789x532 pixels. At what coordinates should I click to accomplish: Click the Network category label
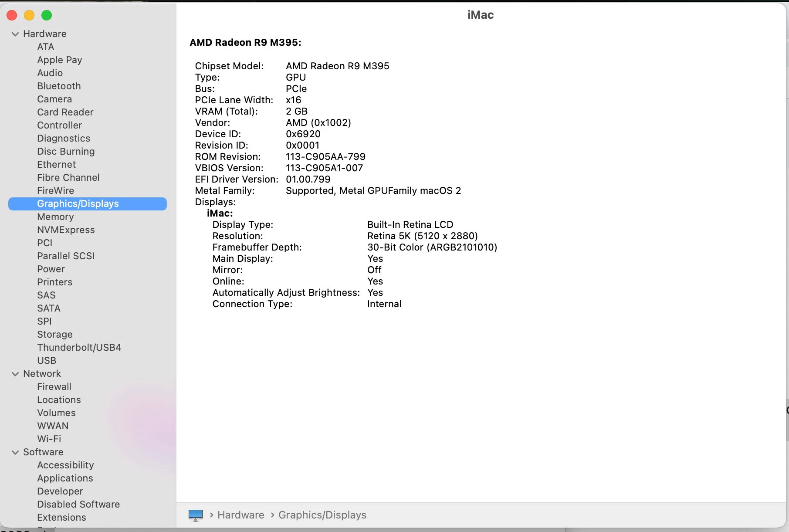(42, 373)
